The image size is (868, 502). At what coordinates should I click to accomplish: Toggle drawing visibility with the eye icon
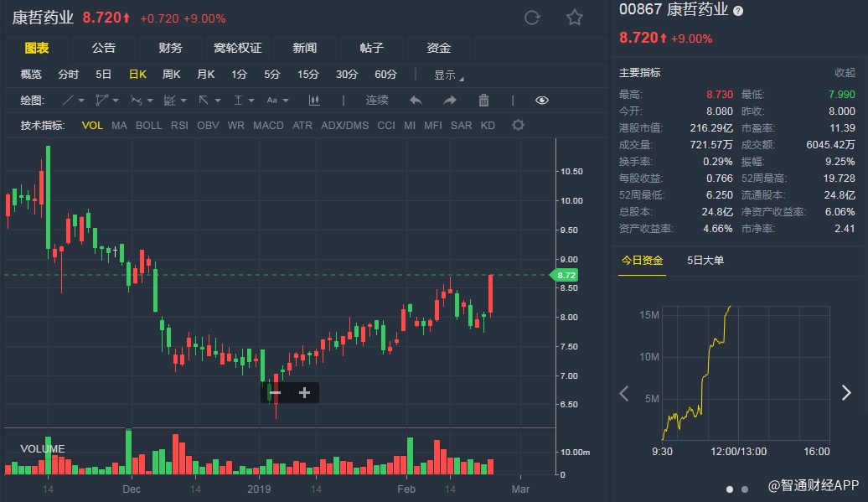(x=542, y=101)
